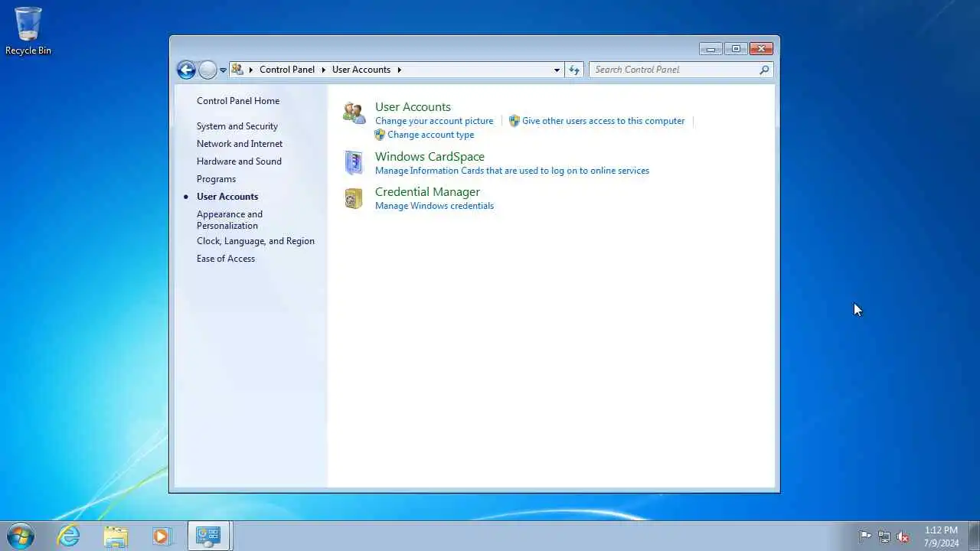Click the magnifier icon in search box

[764, 70]
